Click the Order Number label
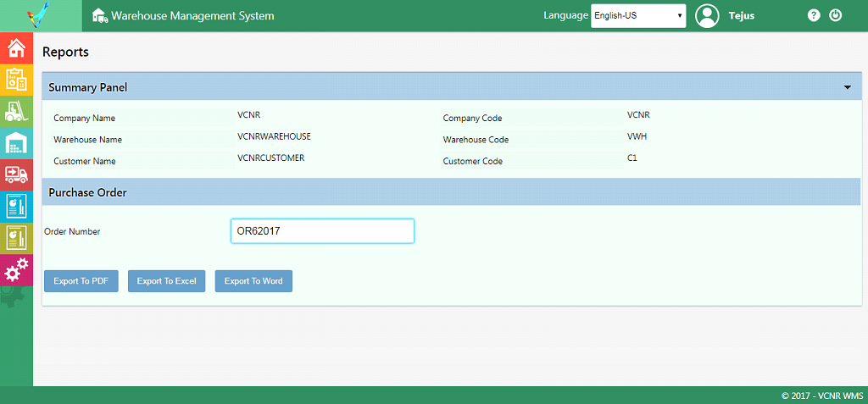The height and width of the screenshot is (404, 868). point(72,232)
